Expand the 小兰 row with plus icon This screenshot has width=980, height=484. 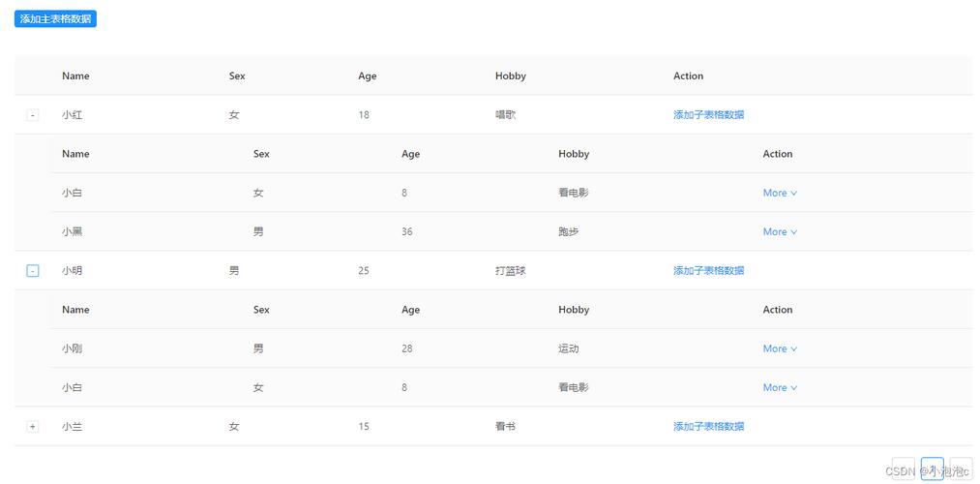[33, 427]
